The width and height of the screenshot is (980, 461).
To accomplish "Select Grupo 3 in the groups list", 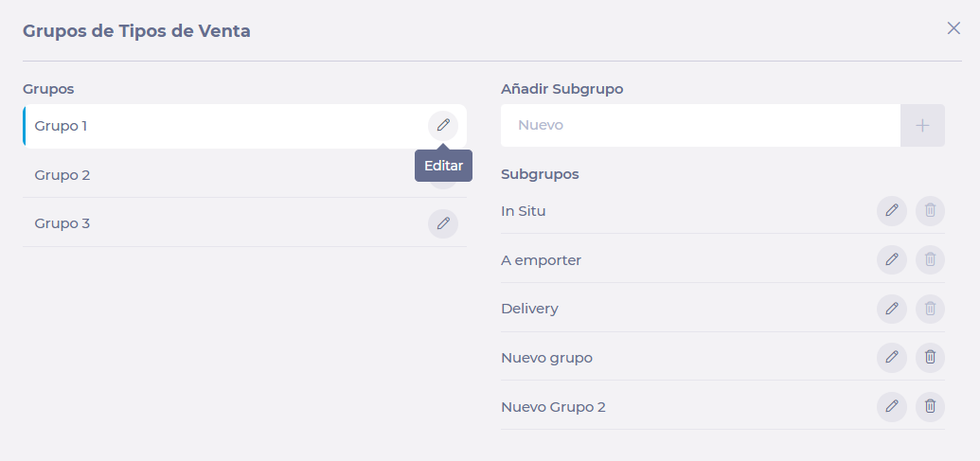I will point(244,223).
